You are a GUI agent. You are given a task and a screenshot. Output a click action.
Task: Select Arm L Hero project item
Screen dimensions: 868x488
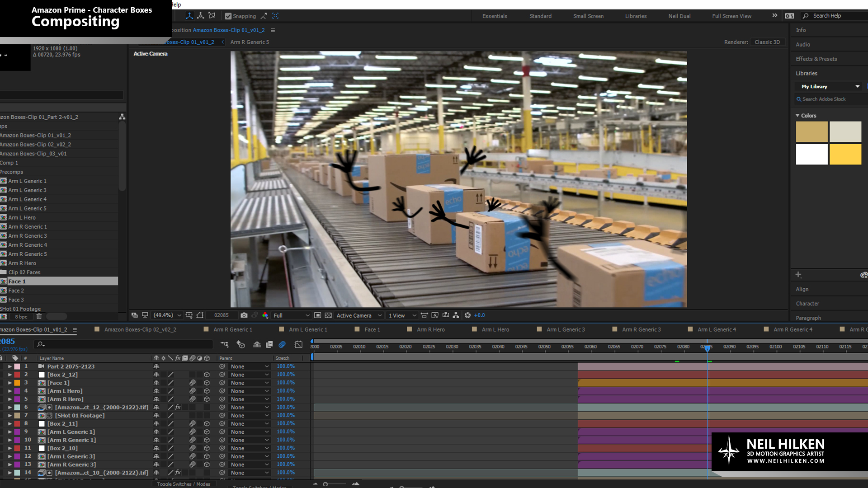pos(22,217)
